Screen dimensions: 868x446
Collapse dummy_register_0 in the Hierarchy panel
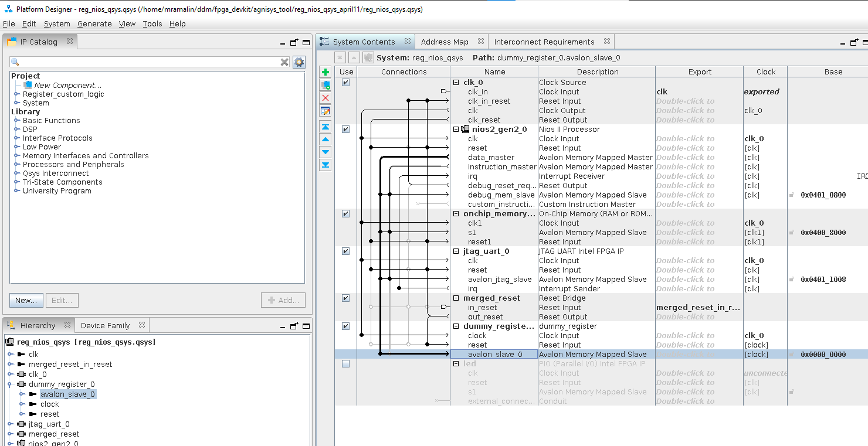point(10,384)
